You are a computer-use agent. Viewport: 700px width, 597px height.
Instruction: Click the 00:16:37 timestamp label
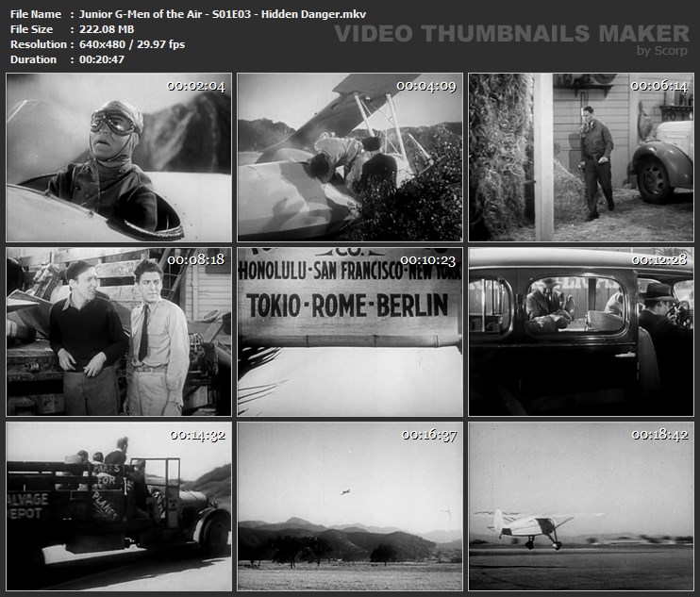point(428,435)
